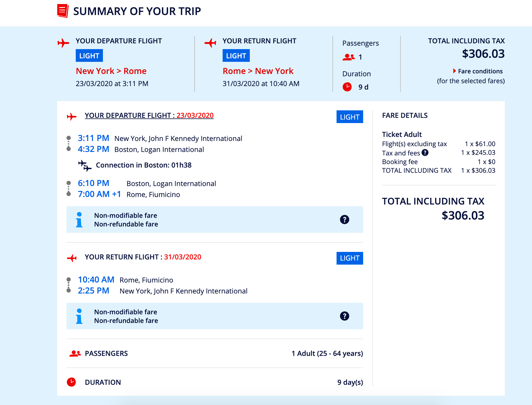
Task: Open the Your Departure Flight 23/03/2020 link
Action: coord(149,116)
